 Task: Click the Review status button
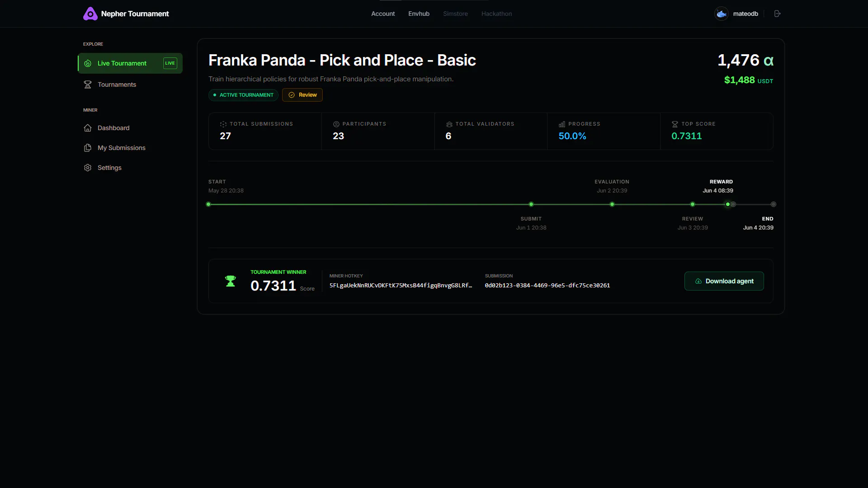(x=302, y=95)
